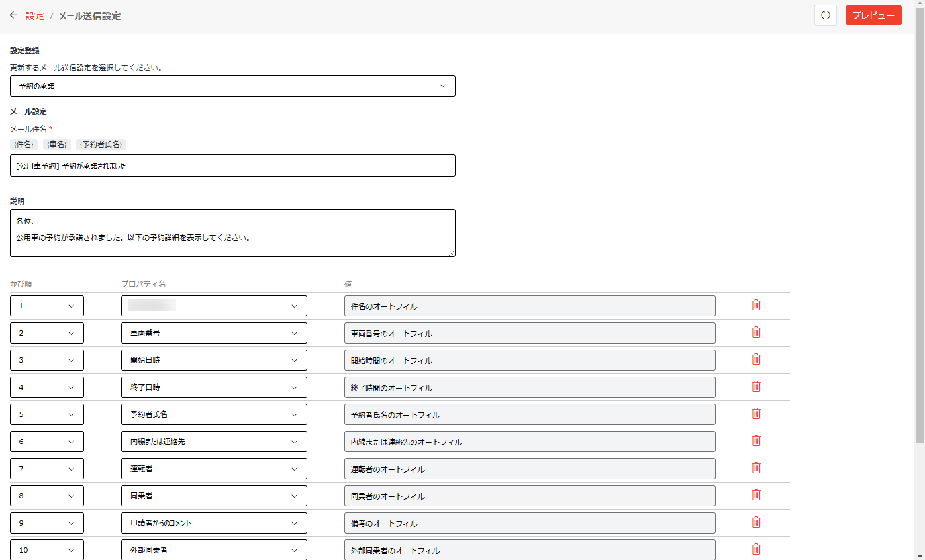Delete row 1 with trash icon
925x560 pixels.
(x=756, y=305)
